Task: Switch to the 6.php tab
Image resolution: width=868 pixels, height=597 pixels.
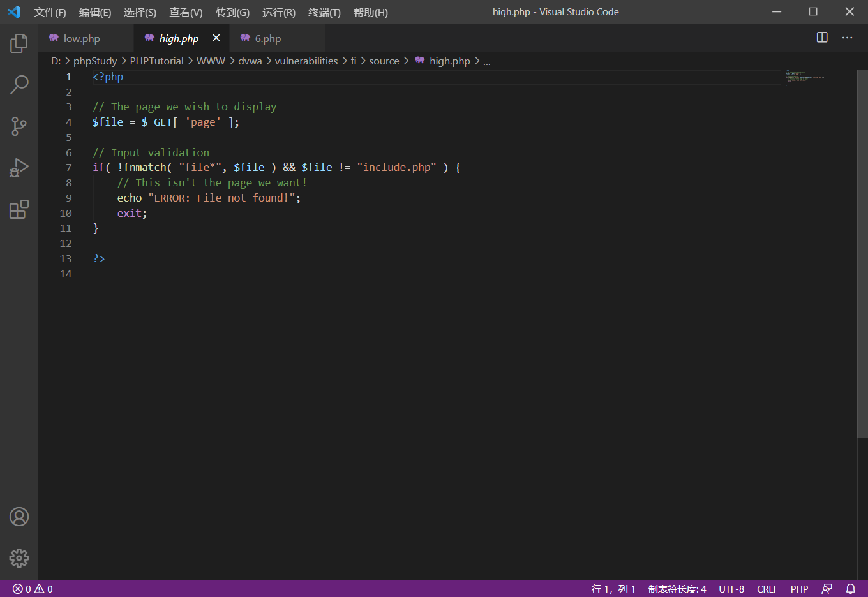Action: tap(267, 39)
